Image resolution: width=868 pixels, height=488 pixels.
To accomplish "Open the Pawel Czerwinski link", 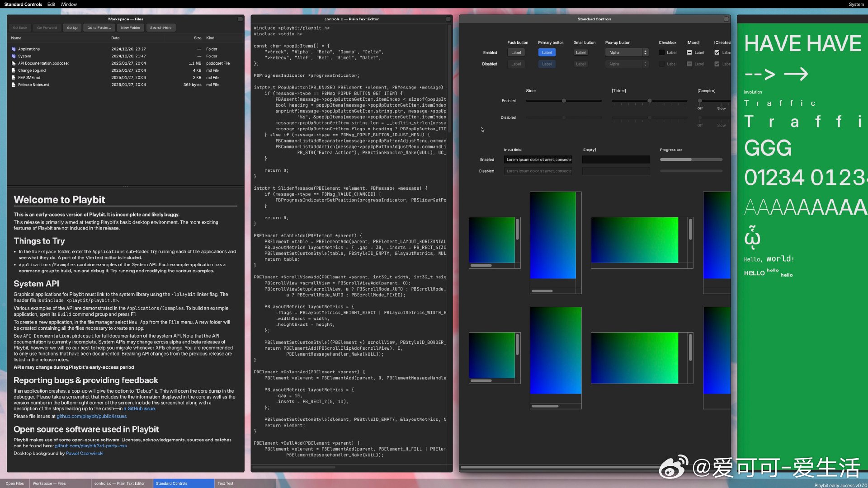I will pos(85,454).
